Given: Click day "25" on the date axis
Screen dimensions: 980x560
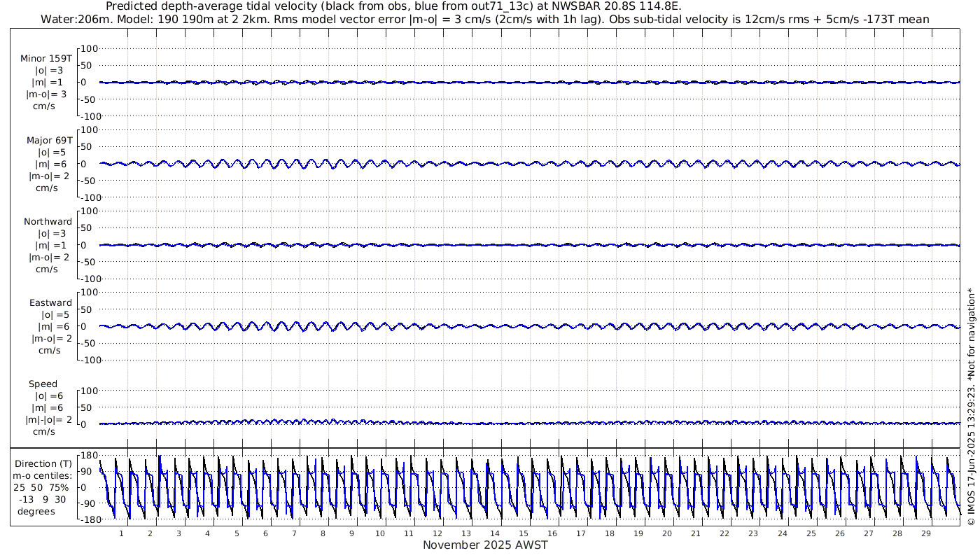Looking at the screenshot, I should click(x=811, y=533).
